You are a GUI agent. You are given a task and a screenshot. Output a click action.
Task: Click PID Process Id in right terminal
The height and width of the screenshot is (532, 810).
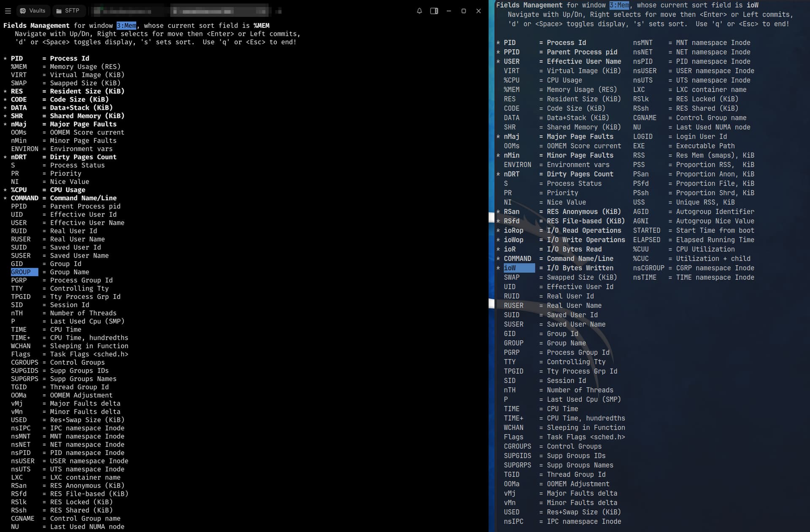pos(545,43)
